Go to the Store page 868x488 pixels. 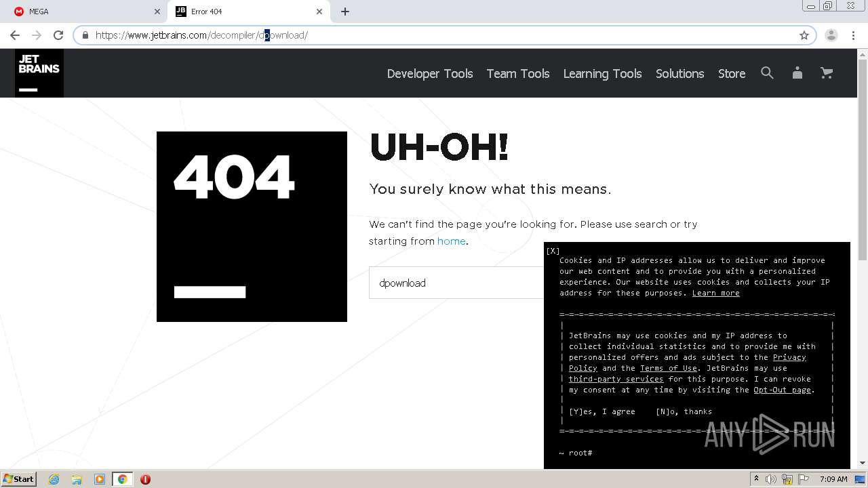coord(732,73)
